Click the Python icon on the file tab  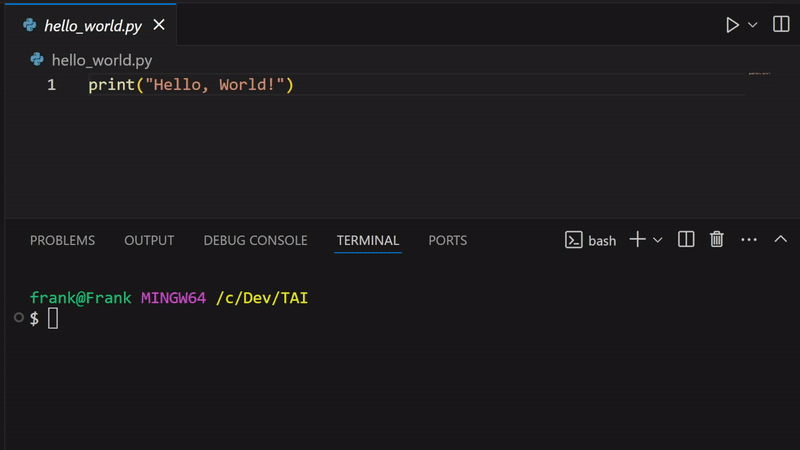coord(30,24)
